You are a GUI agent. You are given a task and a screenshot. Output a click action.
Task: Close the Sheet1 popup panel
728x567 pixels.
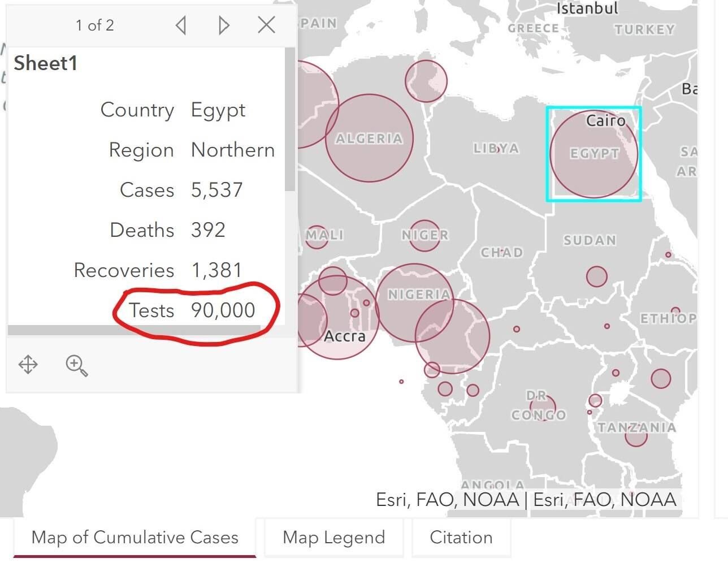(x=266, y=25)
